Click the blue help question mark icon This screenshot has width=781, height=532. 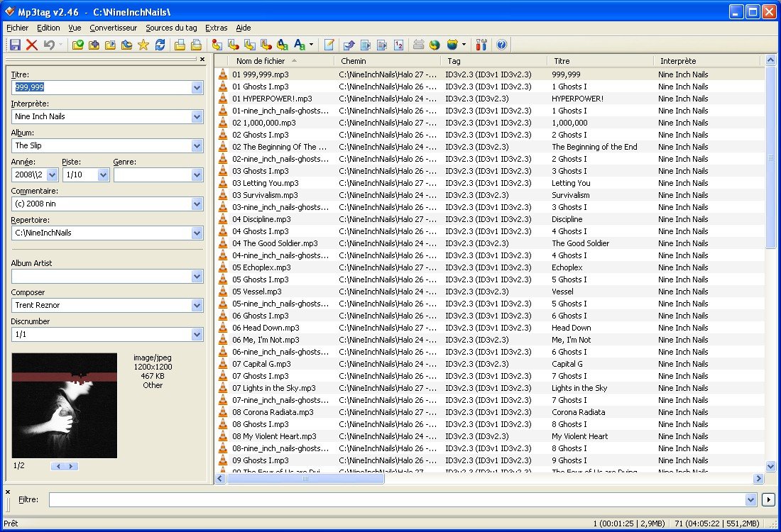[502, 45]
